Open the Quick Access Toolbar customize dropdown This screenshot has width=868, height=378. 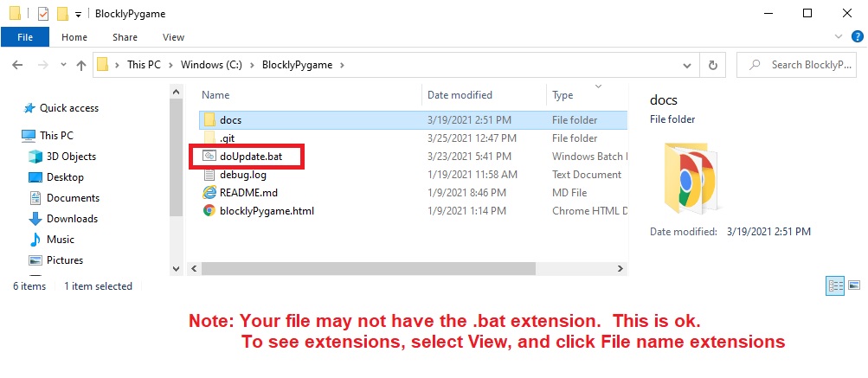79,15
